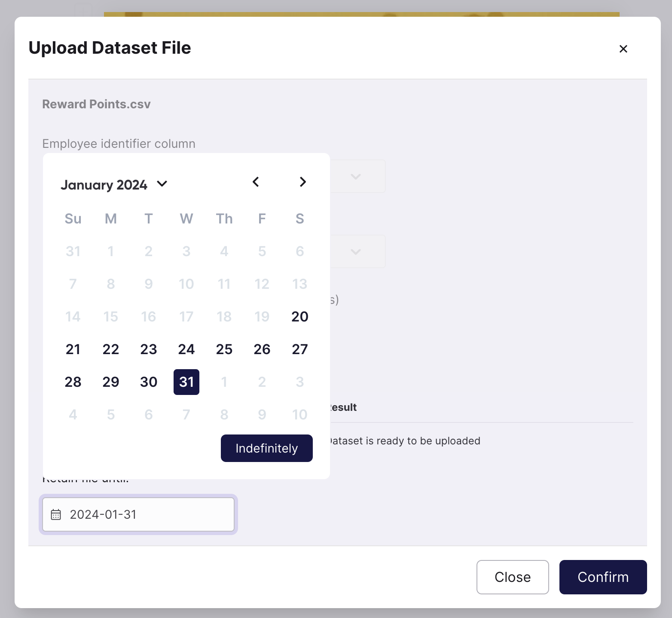Click the Close button
This screenshot has width=672, height=618.
513,577
